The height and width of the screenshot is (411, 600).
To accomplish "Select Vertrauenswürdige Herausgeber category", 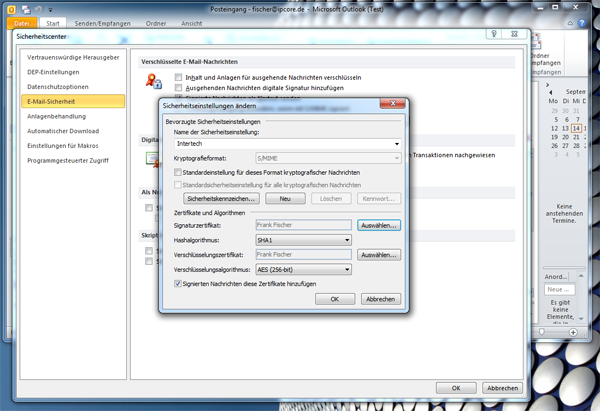I will [x=73, y=57].
